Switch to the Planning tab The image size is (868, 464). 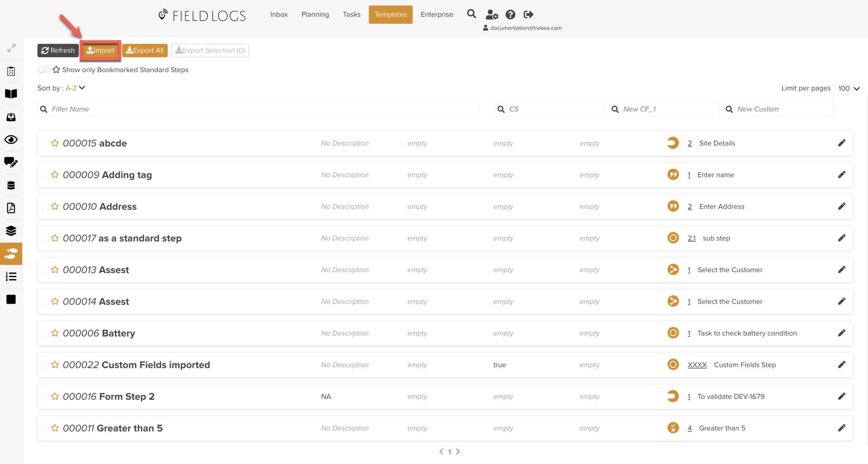pos(315,15)
